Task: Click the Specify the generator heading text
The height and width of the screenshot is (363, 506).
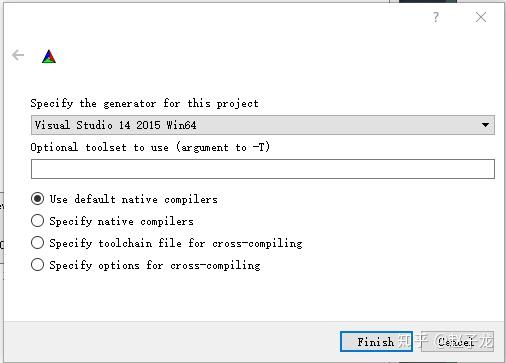Action: tap(144, 103)
